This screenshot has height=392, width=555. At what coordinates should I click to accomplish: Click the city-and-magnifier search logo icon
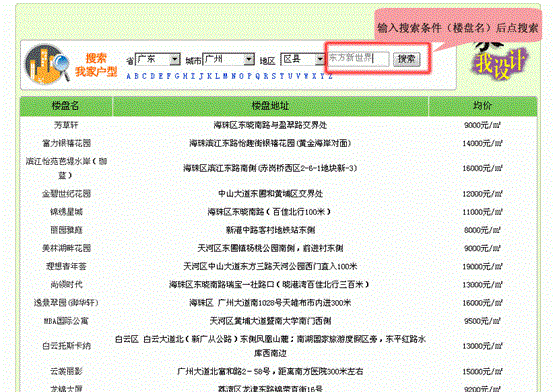click(47, 64)
